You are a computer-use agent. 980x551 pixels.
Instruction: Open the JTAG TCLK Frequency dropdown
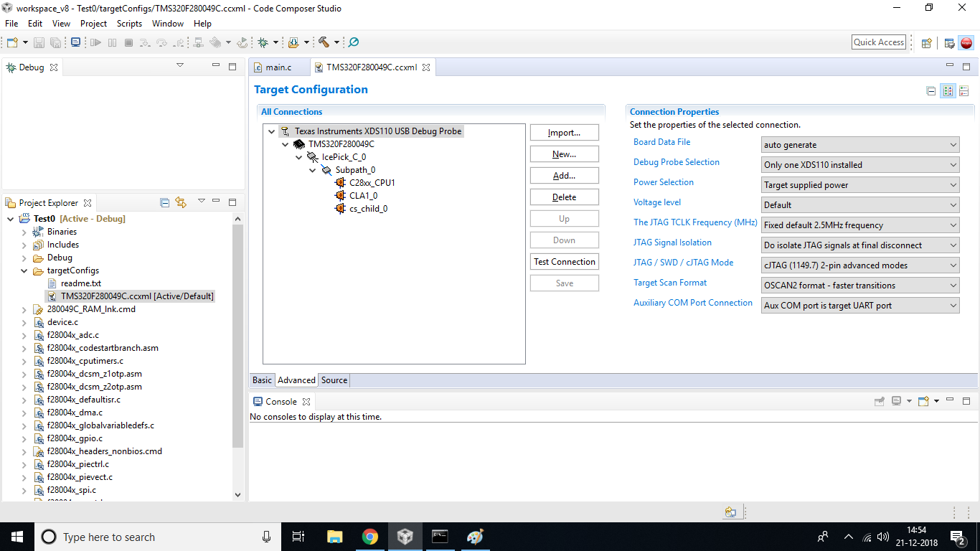tap(860, 225)
